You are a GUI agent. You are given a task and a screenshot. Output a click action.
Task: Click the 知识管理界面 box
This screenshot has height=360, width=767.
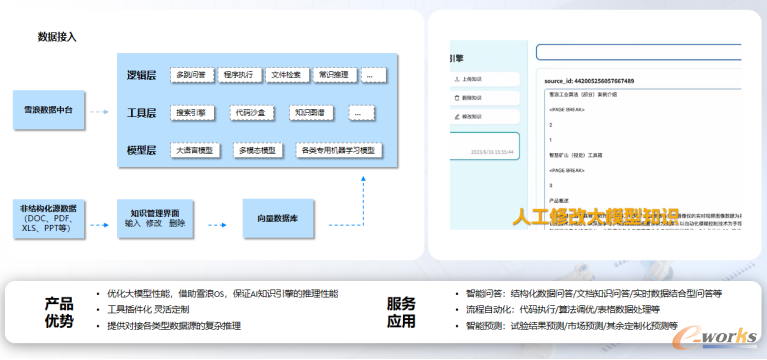point(155,219)
